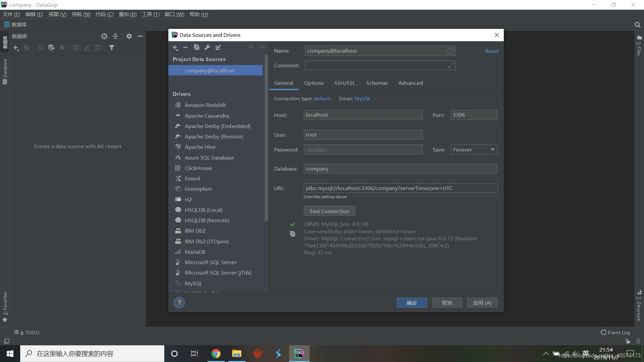
Task: Select the connection type default toggle
Action: tap(322, 98)
